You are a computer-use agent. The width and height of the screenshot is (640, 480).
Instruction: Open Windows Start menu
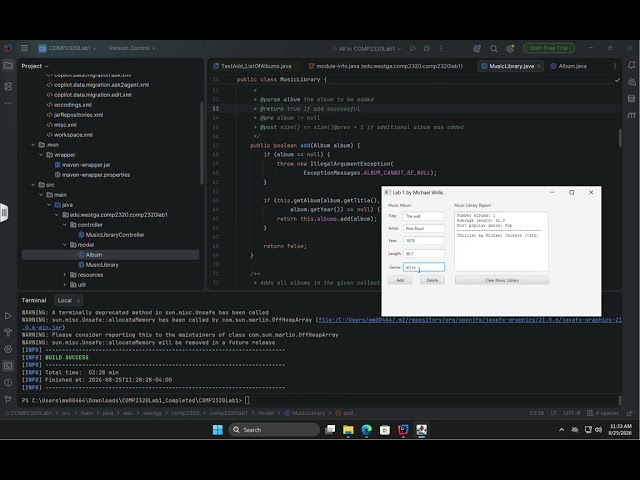pyautogui.click(x=218, y=430)
